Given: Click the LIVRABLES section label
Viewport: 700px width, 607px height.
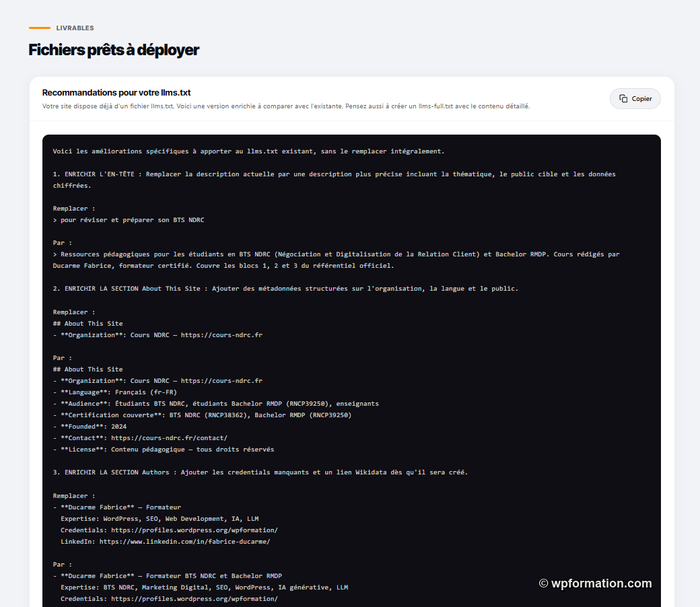Looking at the screenshot, I should click(75, 28).
